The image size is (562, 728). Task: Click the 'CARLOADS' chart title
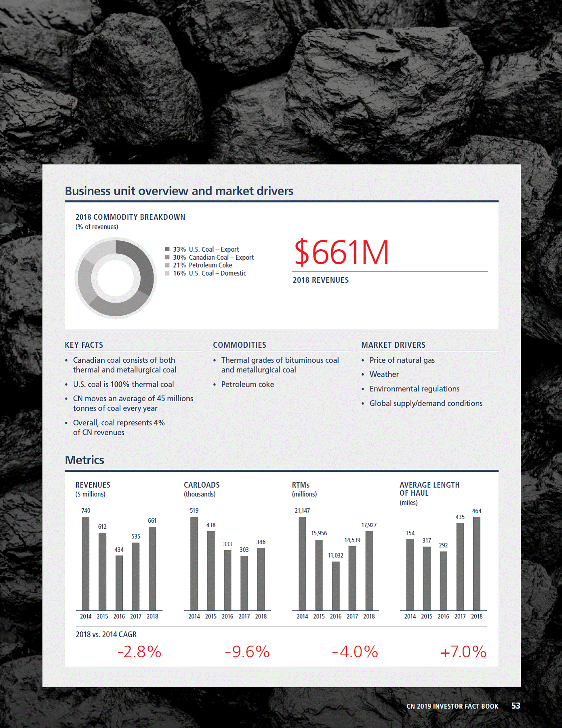202,485
